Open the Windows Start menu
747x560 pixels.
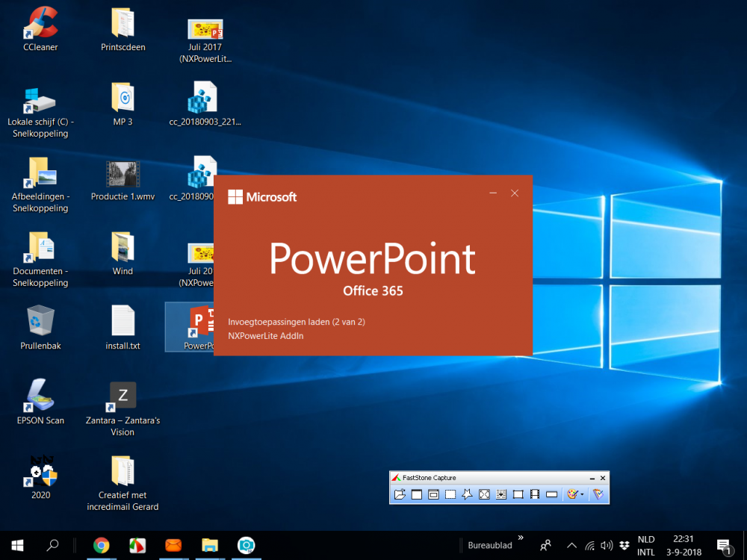(17, 545)
